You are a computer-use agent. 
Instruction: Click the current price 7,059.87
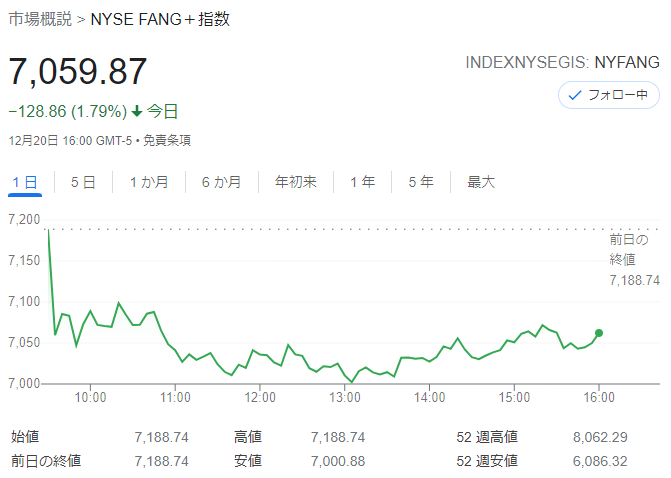(x=78, y=71)
